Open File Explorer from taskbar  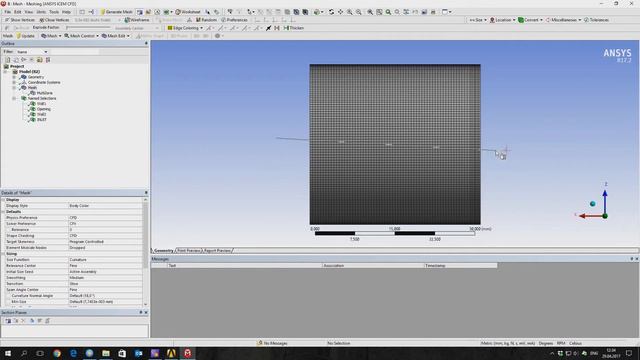(106, 353)
